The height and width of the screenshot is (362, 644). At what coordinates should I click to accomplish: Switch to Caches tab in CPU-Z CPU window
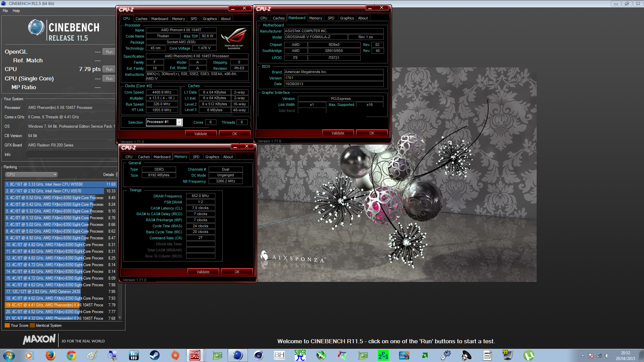(x=141, y=19)
